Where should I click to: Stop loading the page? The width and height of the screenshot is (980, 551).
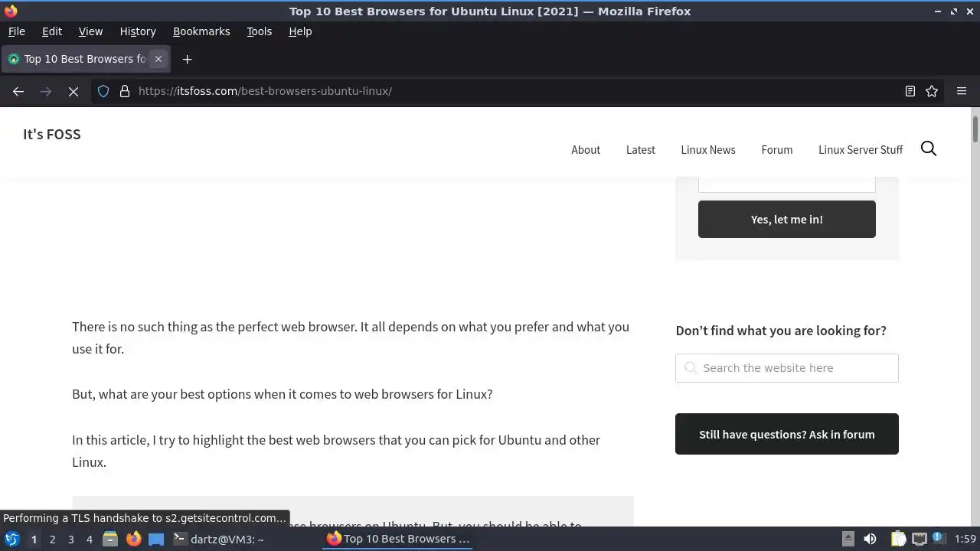pyautogui.click(x=73, y=91)
